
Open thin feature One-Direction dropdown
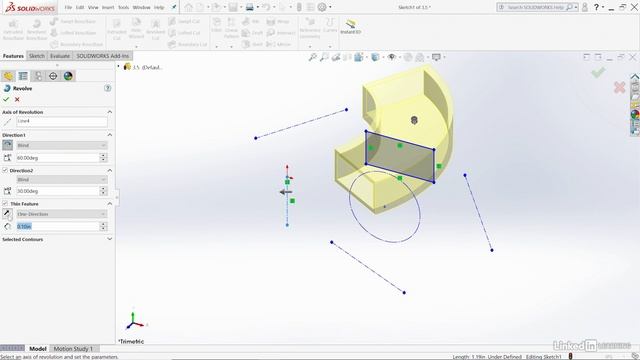pos(62,214)
